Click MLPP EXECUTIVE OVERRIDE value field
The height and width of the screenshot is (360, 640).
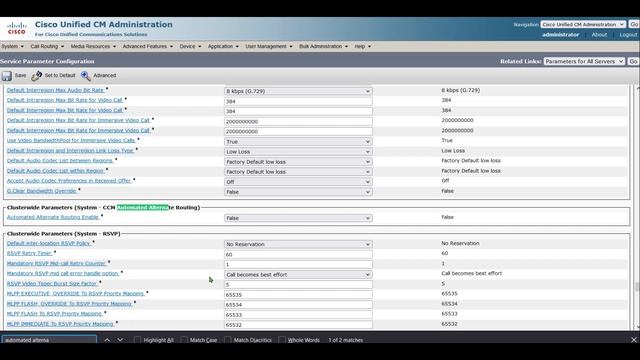(x=298, y=295)
